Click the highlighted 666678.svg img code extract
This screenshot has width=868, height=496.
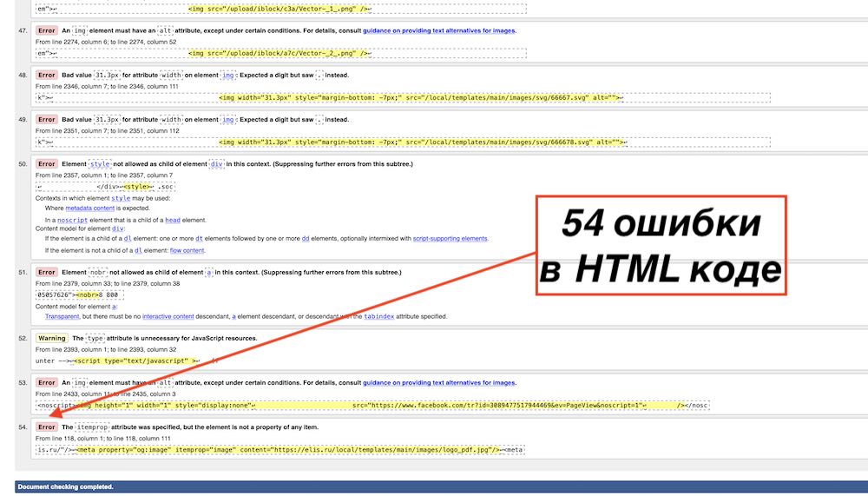(x=422, y=142)
